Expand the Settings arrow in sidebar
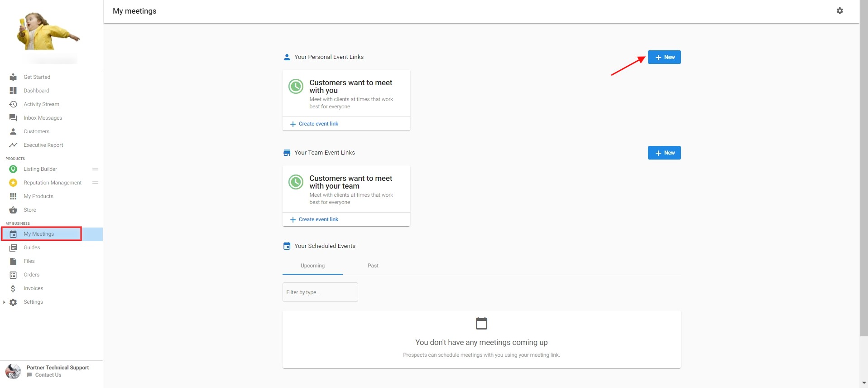The height and width of the screenshot is (388, 868). [4, 302]
